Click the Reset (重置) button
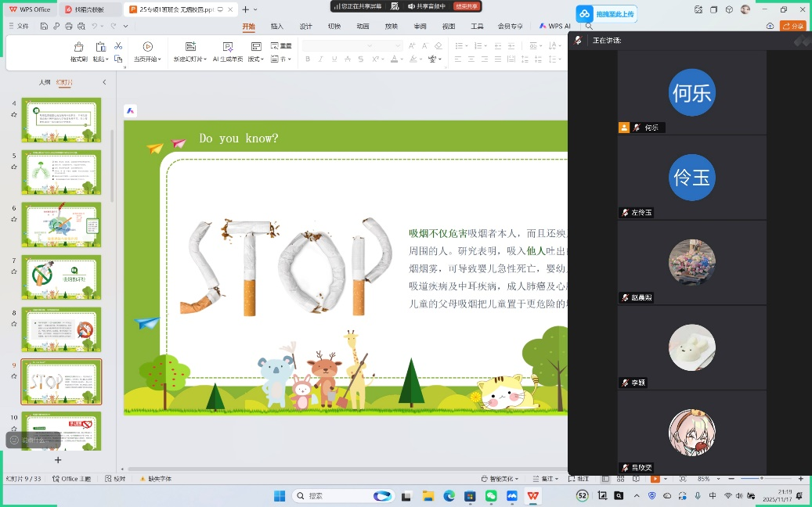Image resolution: width=812 pixels, height=507 pixels. tap(282, 46)
